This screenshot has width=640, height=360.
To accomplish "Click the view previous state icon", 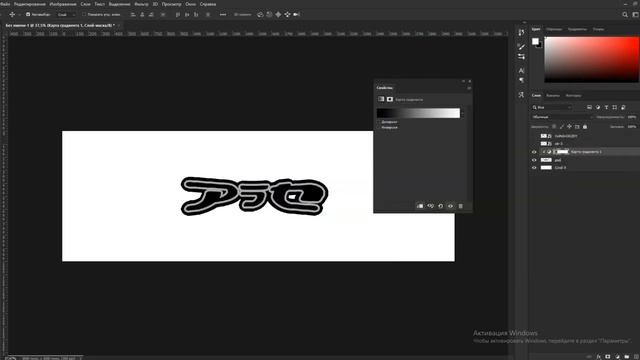I will [x=430, y=206].
